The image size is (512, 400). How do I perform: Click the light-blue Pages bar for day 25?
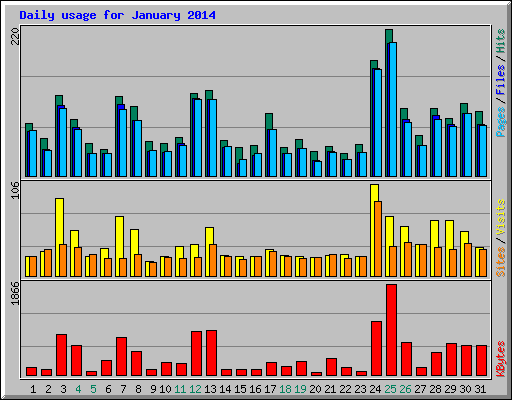[x=393, y=110]
